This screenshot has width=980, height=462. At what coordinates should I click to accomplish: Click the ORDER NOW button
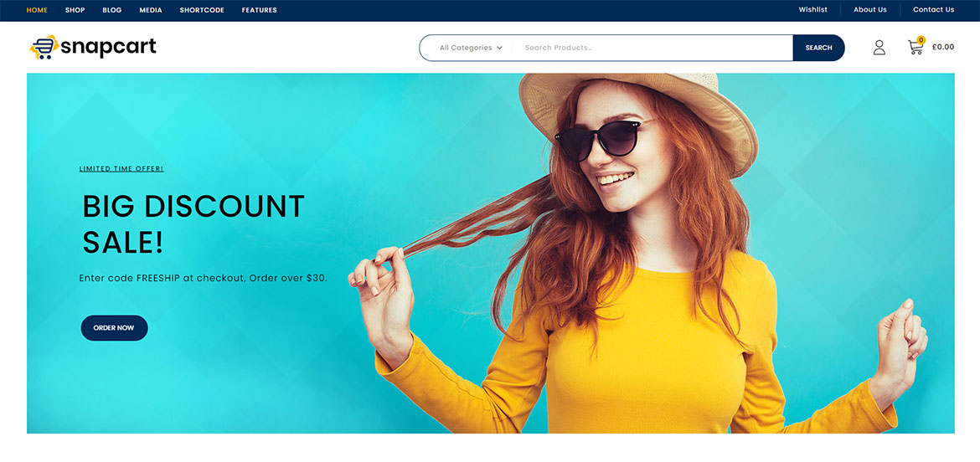pos(115,328)
